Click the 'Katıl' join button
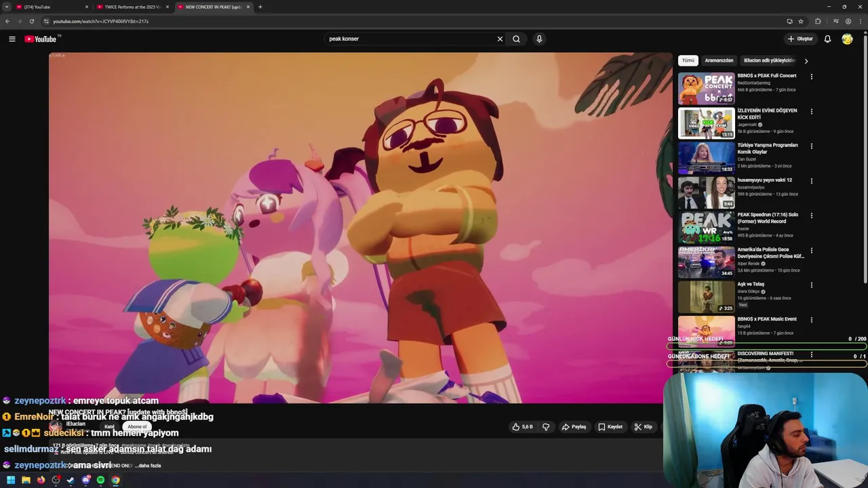 click(x=109, y=427)
